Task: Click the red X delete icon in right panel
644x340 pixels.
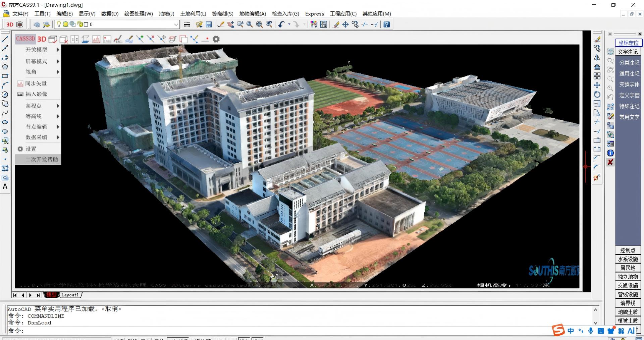Action: click(x=610, y=162)
